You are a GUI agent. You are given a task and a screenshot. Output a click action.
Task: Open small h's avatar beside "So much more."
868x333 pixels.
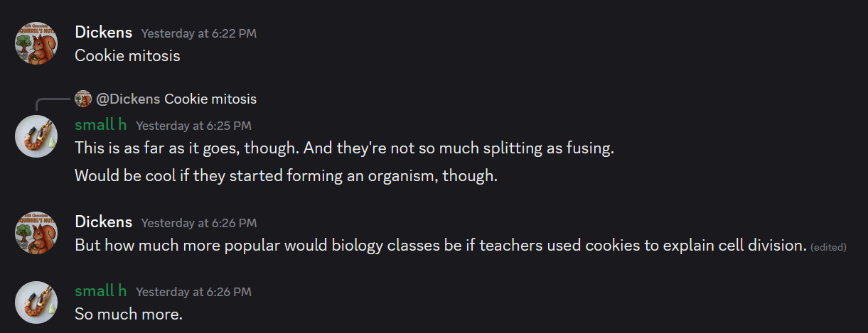[36, 302]
